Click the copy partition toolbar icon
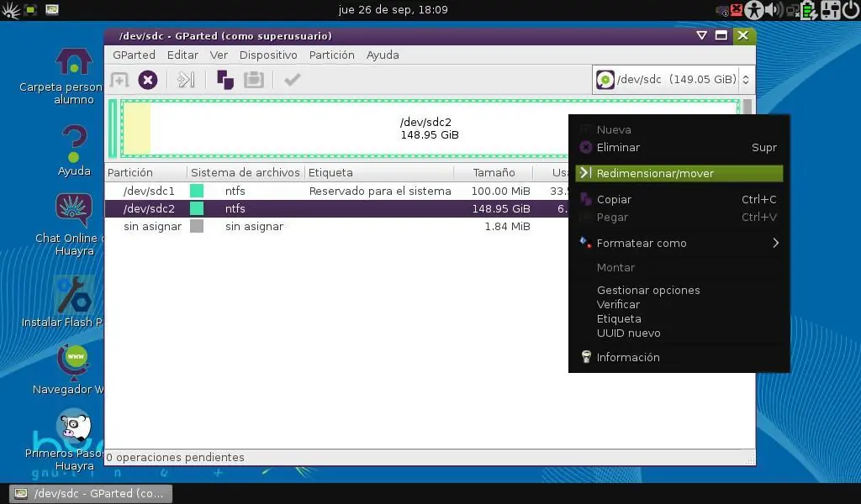861x504 pixels. pos(225,80)
